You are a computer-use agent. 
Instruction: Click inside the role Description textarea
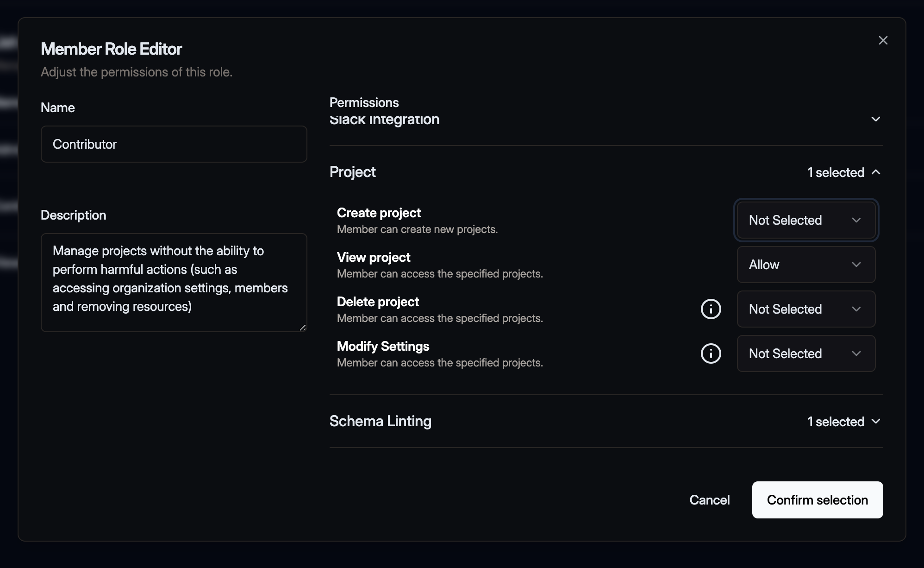174,283
